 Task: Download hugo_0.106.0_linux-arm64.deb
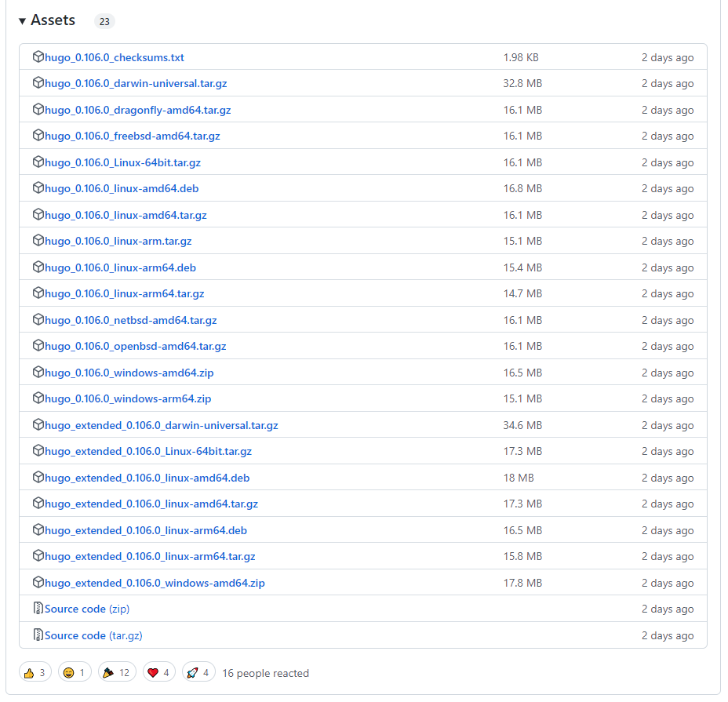coord(120,267)
